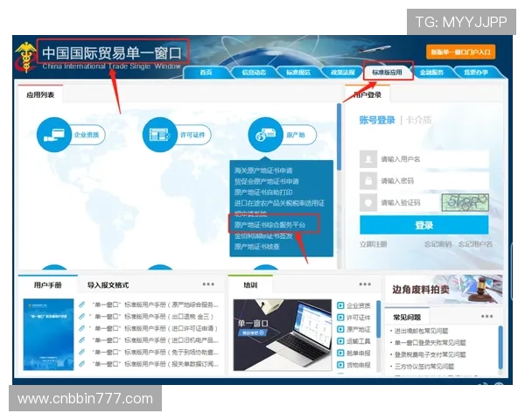Screen dimensions: 525x420
Task: Click the customs emblem logo beside the site title
Action: 25,58
